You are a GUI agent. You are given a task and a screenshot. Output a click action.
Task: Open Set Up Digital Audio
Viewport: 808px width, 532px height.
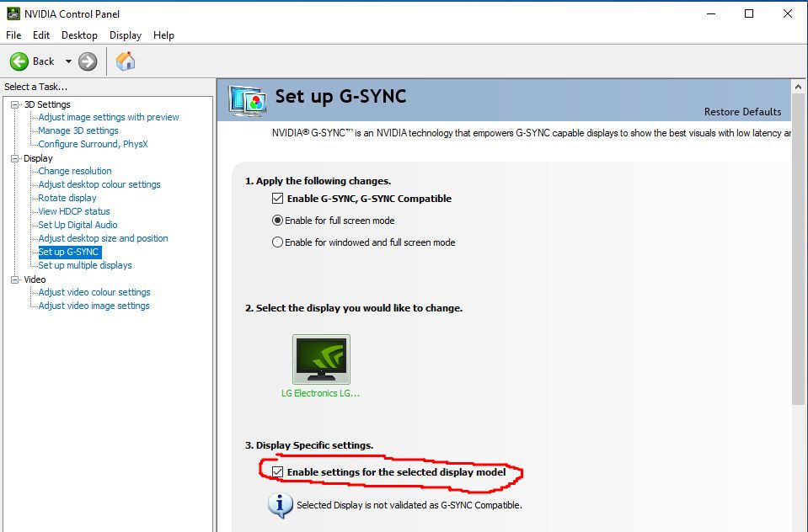[78, 225]
